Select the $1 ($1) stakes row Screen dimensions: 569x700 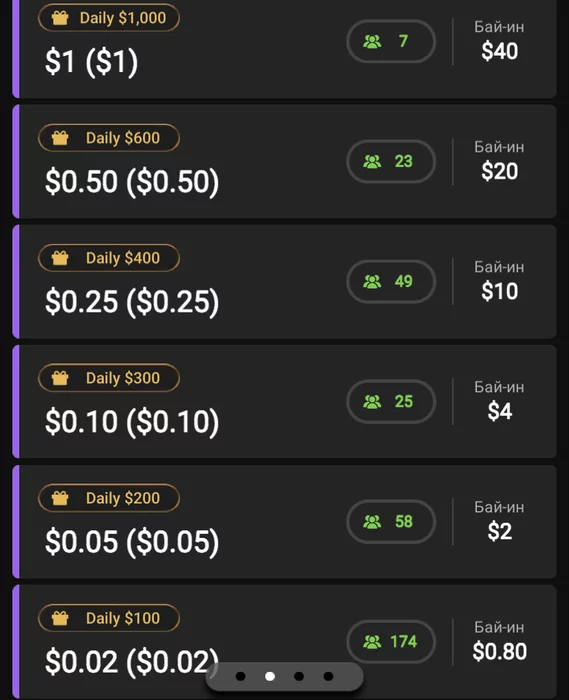284,47
